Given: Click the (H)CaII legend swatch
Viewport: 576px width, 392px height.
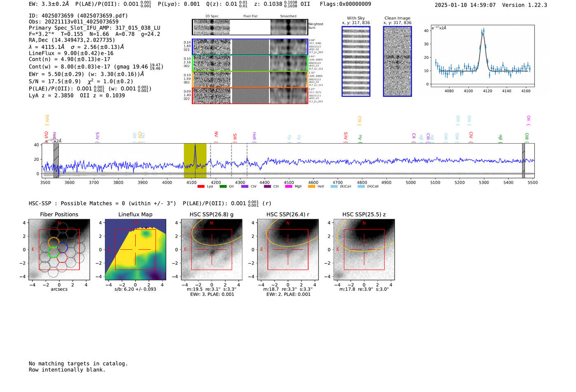Looking at the screenshot, I should pos(361,187).
